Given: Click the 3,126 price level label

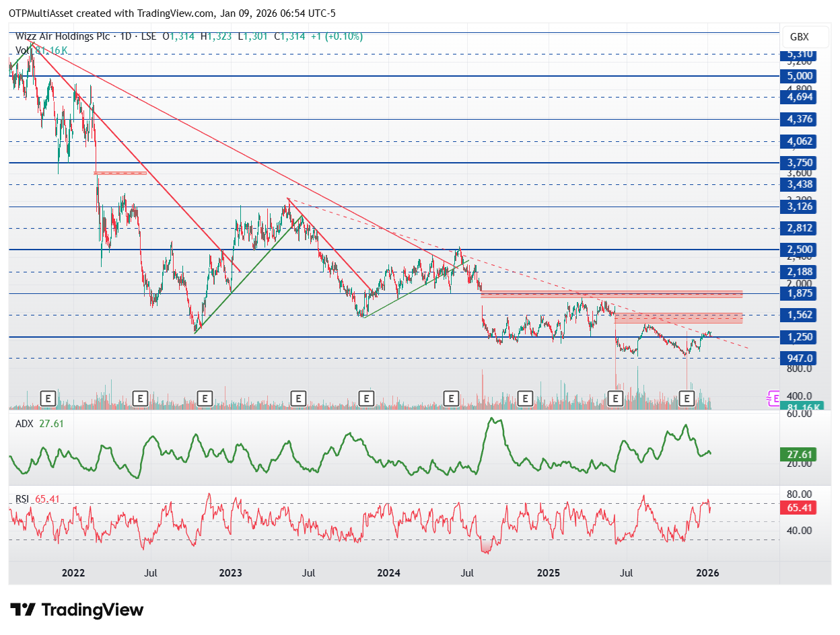Looking at the screenshot, I should 798,206.
